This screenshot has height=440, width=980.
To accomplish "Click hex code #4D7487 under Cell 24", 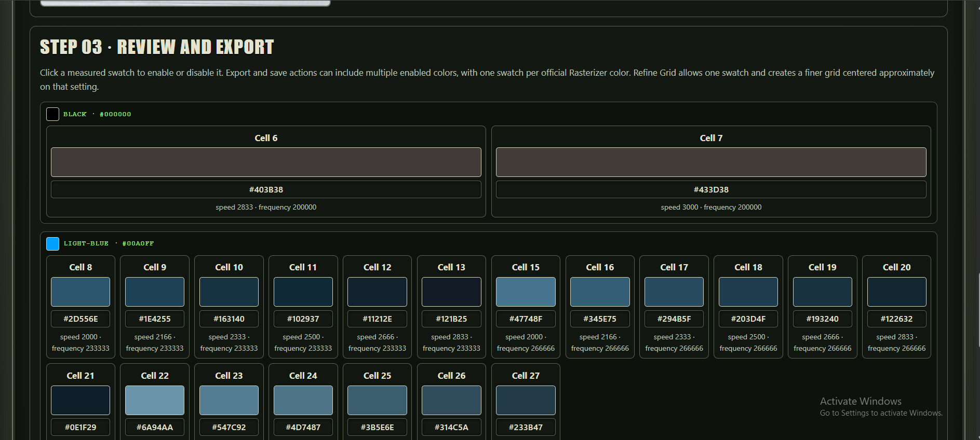I will (303, 427).
